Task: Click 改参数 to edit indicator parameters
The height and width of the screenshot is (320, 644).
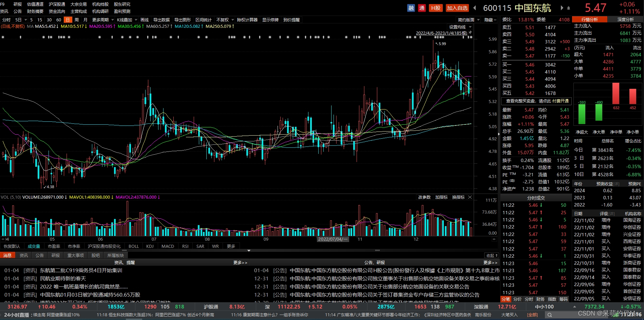Action: click(424, 197)
